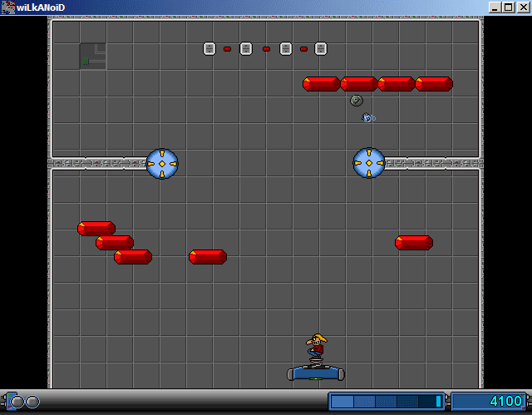Click the wiLkANoiD window title text
The height and width of the screenshot is (415, 532).
[x=41, y=7]
